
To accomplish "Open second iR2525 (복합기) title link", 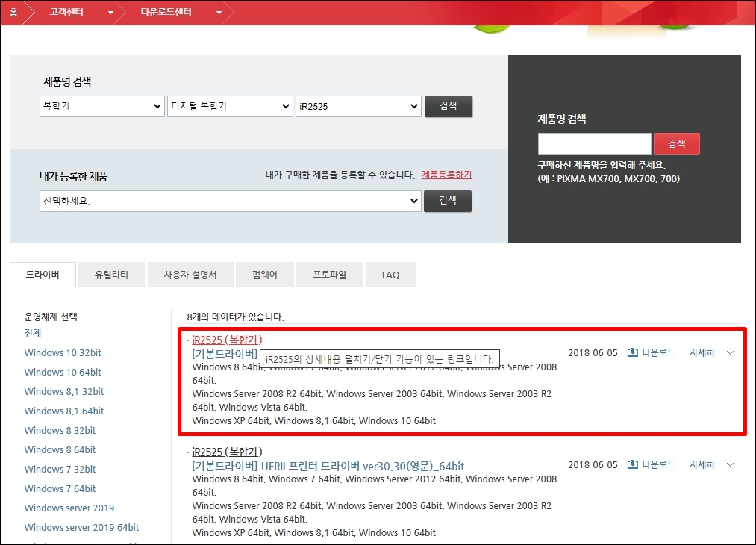I will 227,452.
